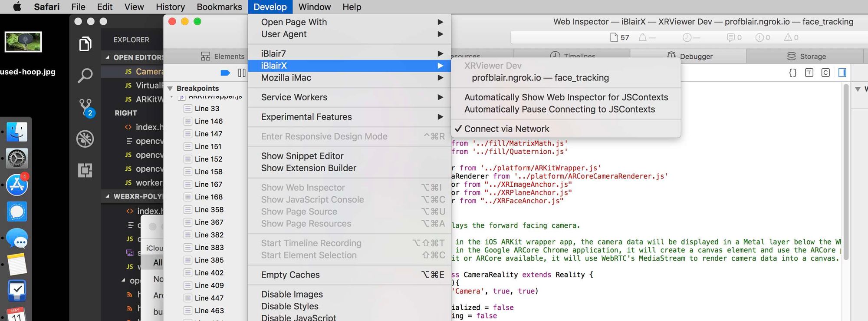Launch Finder from the Dock
Viewport: 868px width, 321px height.
click(x=17, y=132)
